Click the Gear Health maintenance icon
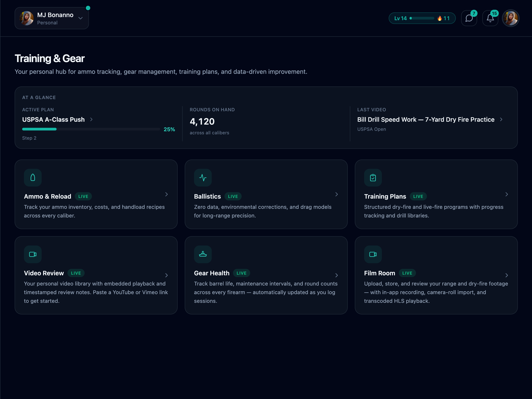This screenshot has width=532, height=399. pyautogui.click(x=203, y=254)
